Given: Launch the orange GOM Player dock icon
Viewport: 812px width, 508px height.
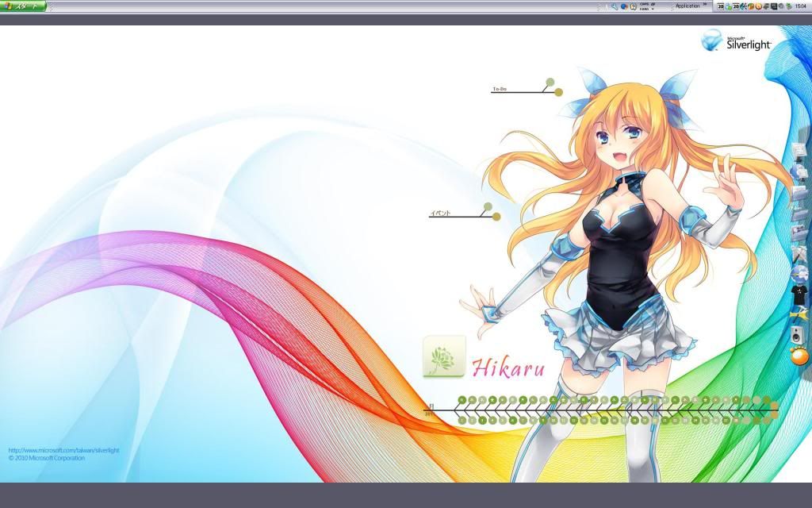Looking at the screenshot, I should (x=799, y=356).
